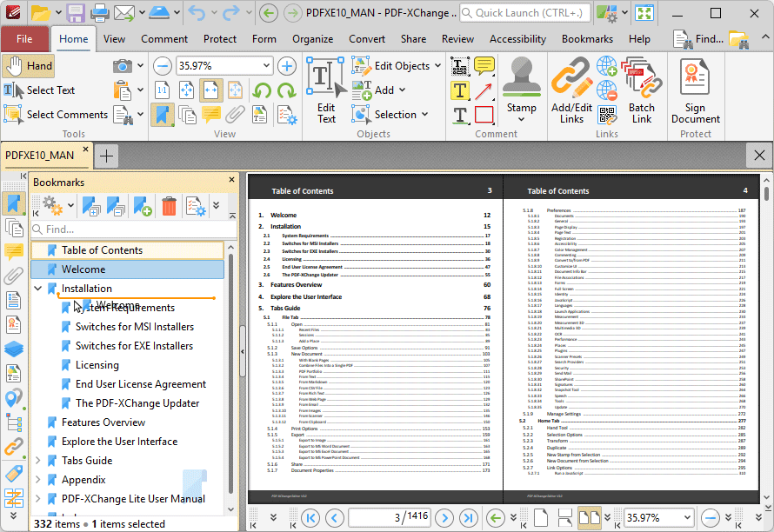
Task: Open a new document tab with plus button
Action: click(x=106, y=156)
